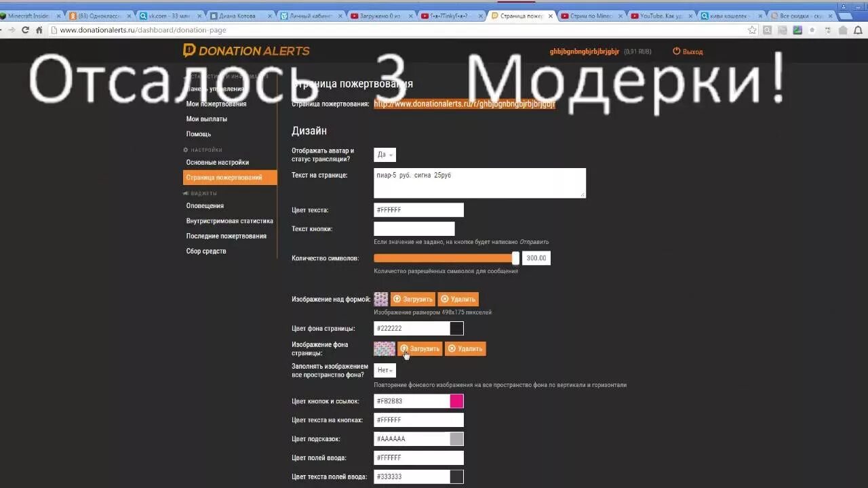The image size is (868, 488).
Task: Click the delete cross icon in the Изображение над формой row
Action: (444, 299)
